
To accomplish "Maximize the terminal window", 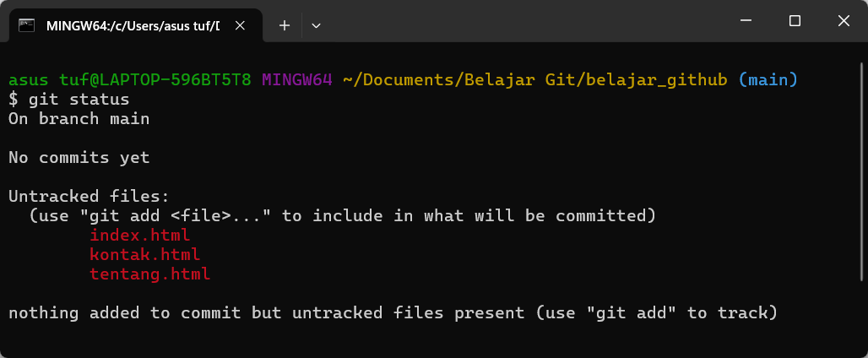I will point(795,20).
